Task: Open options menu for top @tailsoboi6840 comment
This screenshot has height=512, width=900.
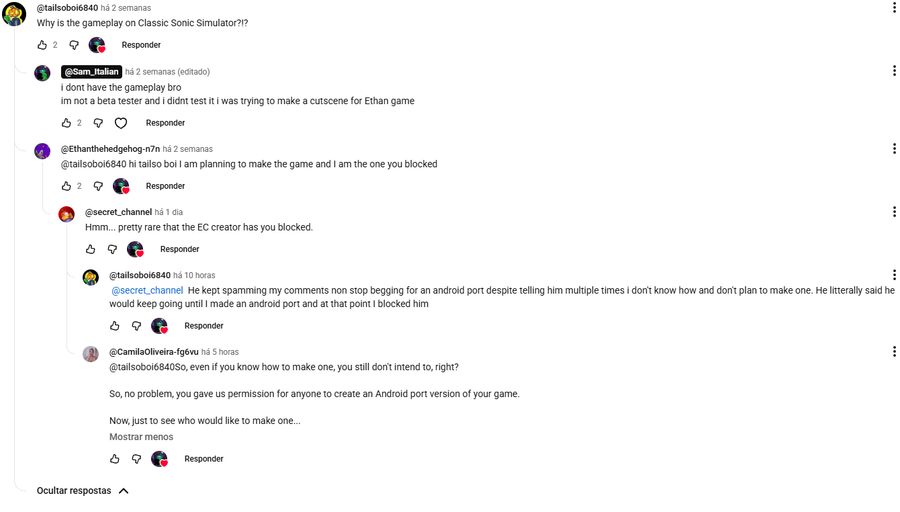Action: (894, 8)
